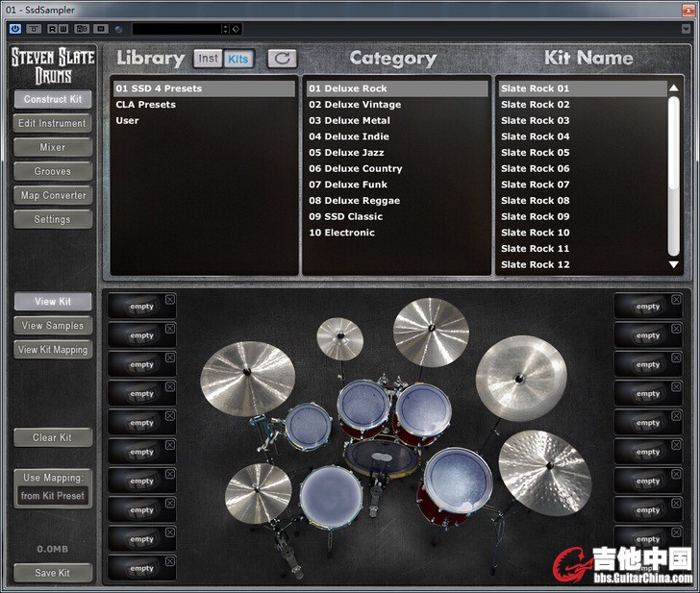700x593 pixels.
Task: Select category '10 Electronic'
Action: tap(397, 233)
